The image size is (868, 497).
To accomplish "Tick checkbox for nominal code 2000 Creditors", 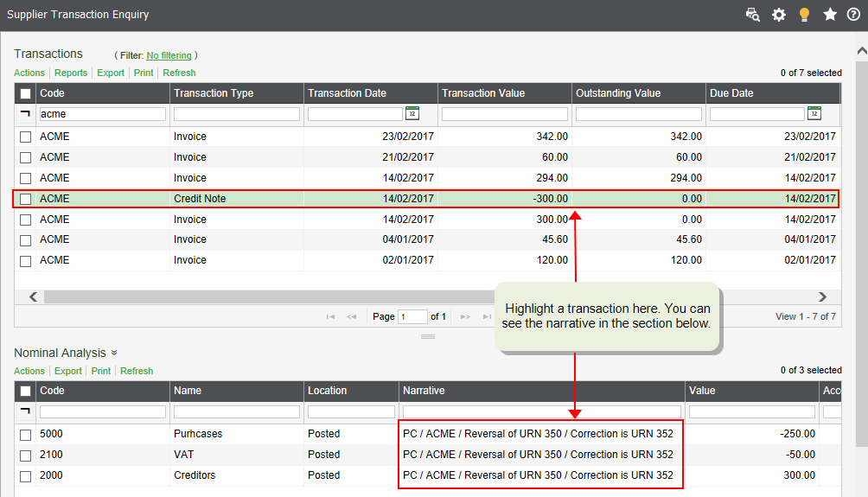I will click(x=25, y=476).
